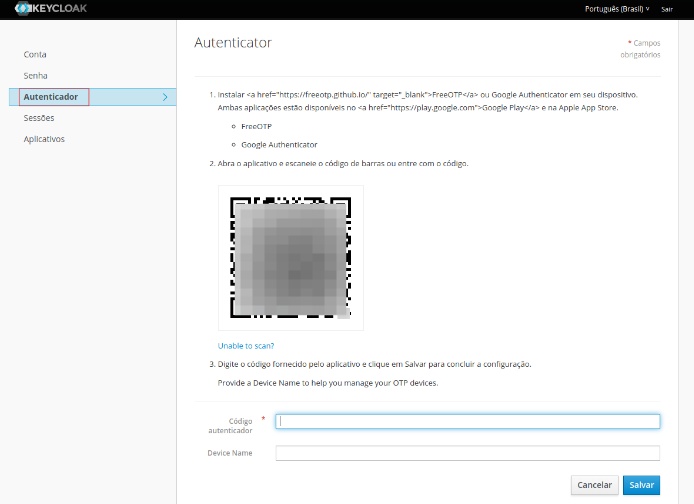The image size is (694, 504).
Task: Click the "Unable to scan?" link
Action: (246, 345)
